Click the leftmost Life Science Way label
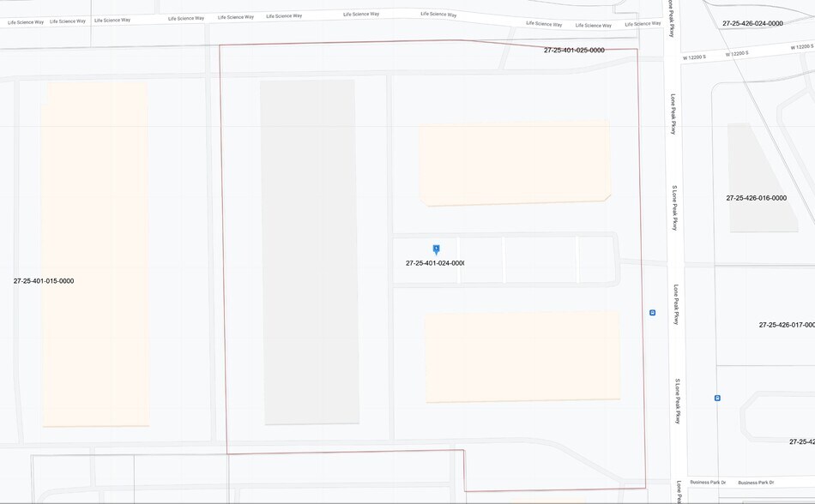The image size is (815, 504). [26, 21]
